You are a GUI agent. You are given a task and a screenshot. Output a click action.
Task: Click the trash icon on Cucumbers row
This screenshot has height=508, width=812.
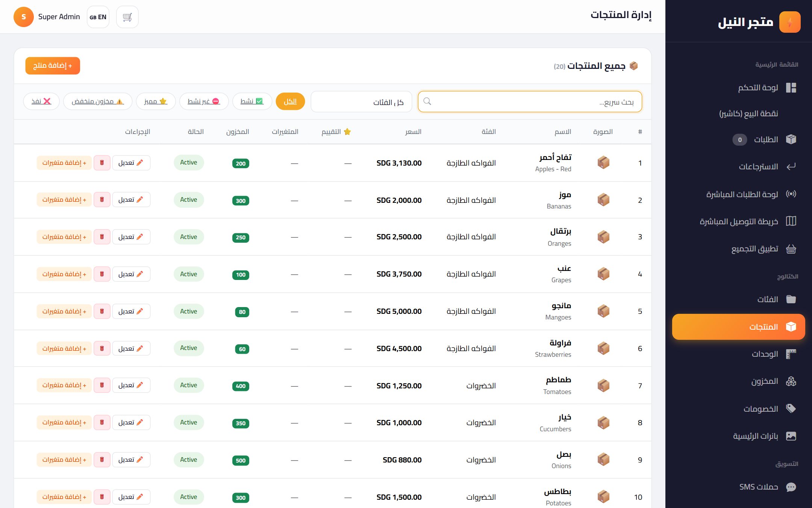coord(102,423)
